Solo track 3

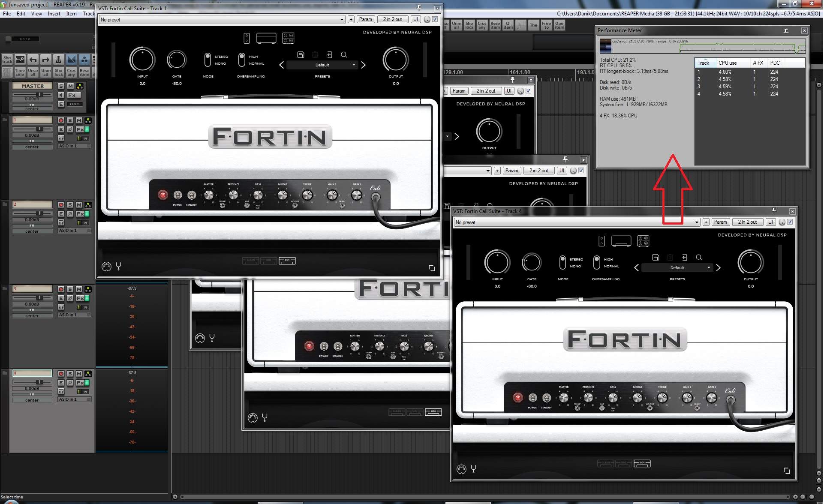[70, 289]
